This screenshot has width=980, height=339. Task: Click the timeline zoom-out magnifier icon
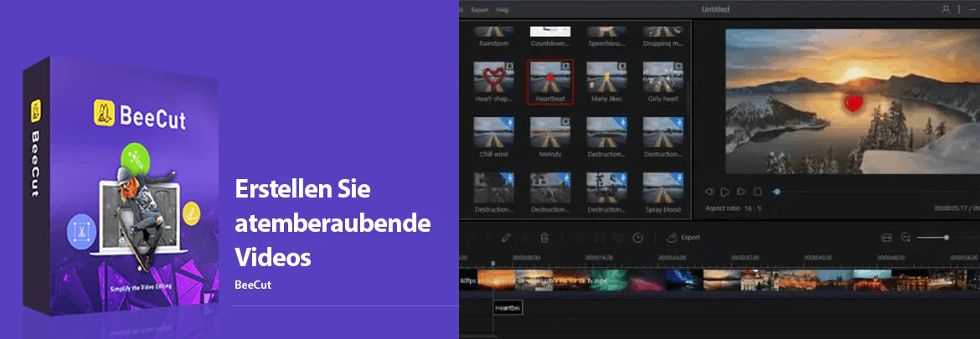(x=905, y=238)
